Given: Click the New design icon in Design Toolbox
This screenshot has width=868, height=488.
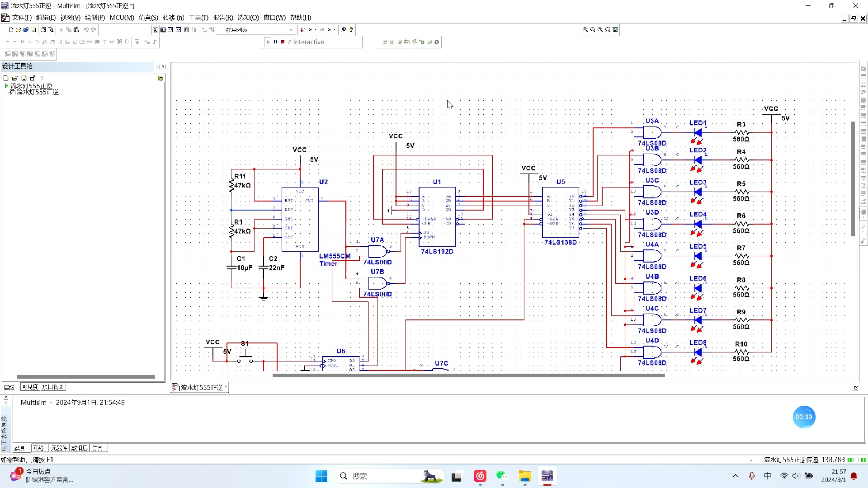Looking at the screenshot, I should pyautogui.click(x=6, y=78).
